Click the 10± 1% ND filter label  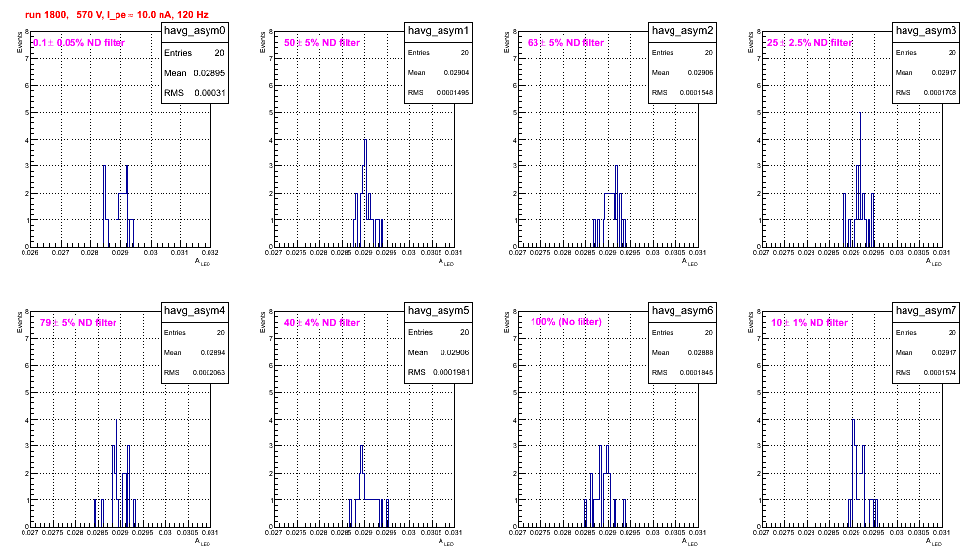point(810,323)
